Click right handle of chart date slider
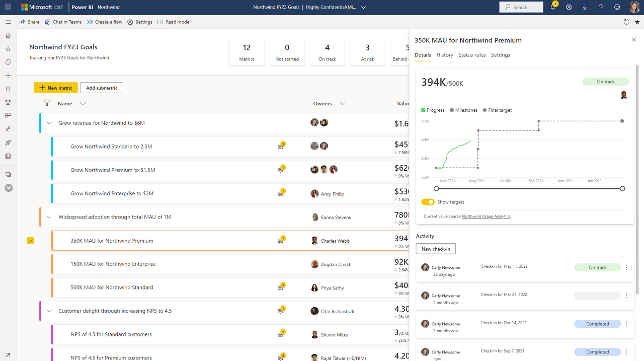Screen dimensions: 644x361 [622, 188]
